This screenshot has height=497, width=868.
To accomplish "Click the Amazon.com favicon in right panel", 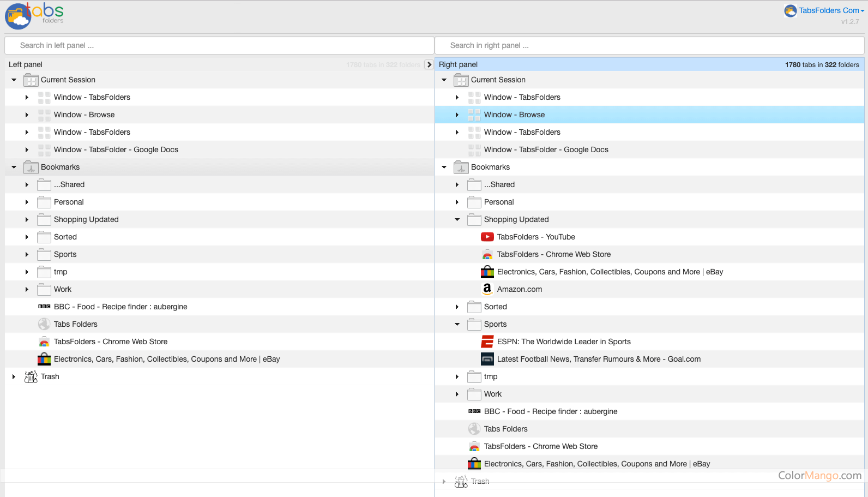I will pos(487,289).
